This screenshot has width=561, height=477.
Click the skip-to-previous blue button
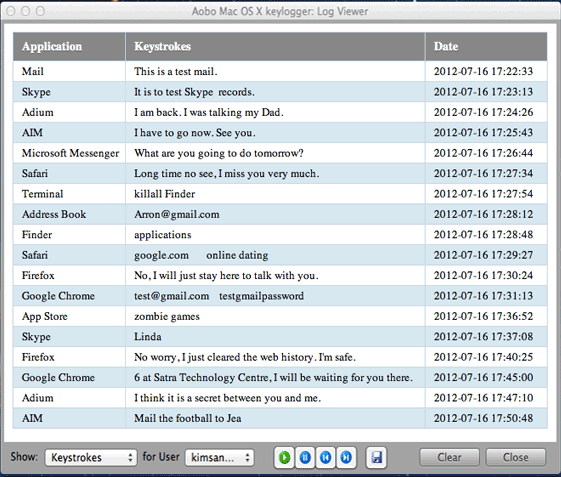point(325,457)
